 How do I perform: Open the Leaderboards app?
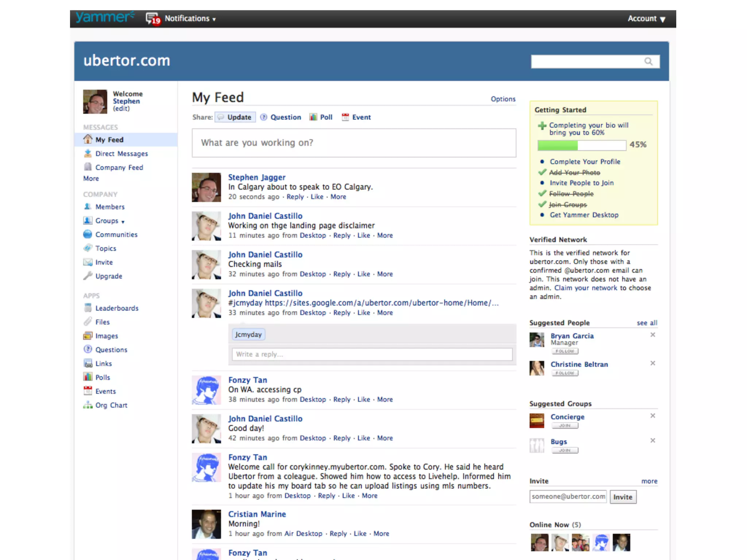117,308
